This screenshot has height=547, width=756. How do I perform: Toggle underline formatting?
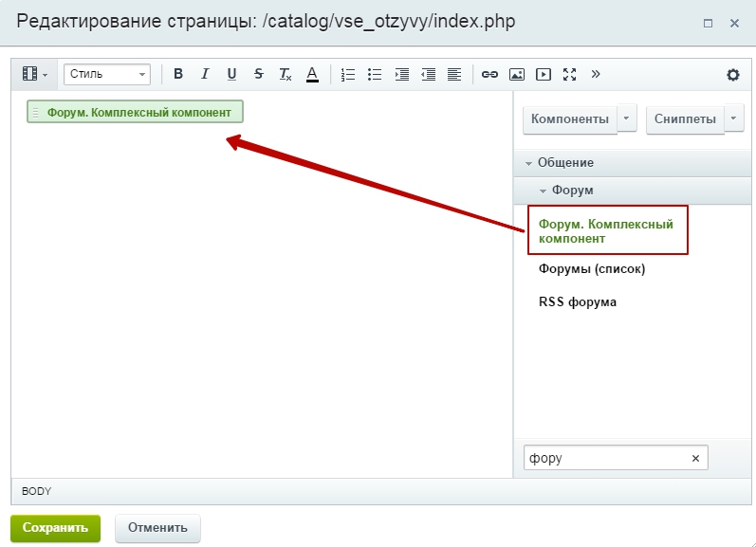(231, 74)
